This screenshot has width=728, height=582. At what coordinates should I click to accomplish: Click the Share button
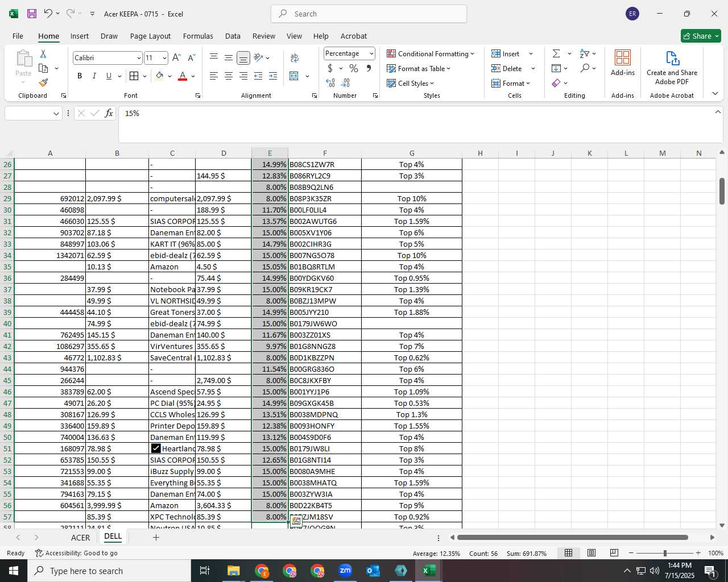tap(701, 36)
